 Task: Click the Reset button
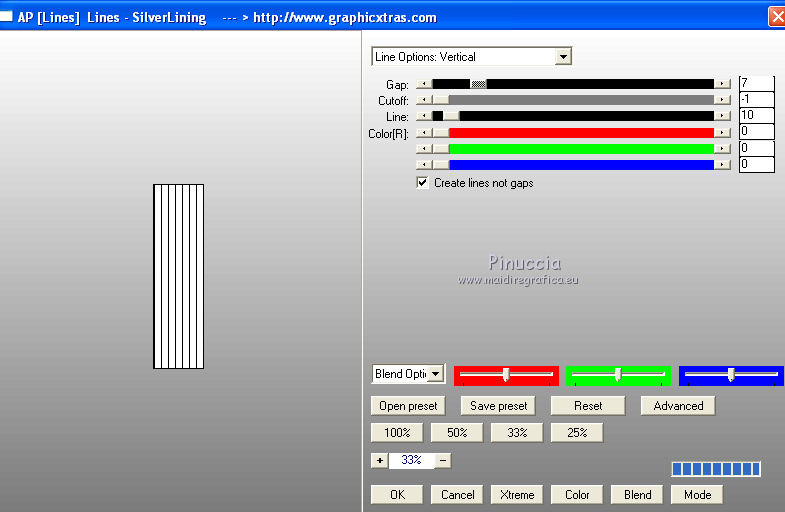(x=588, y=405)
